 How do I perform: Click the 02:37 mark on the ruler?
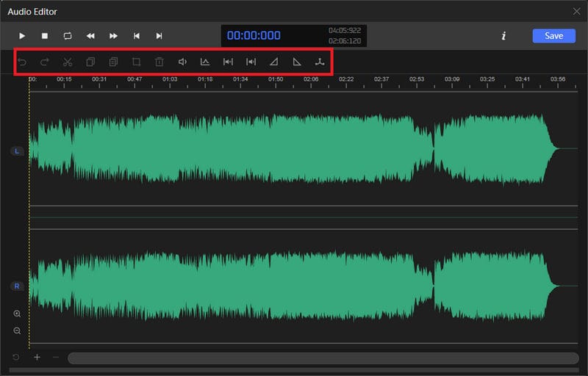(381, 79)
